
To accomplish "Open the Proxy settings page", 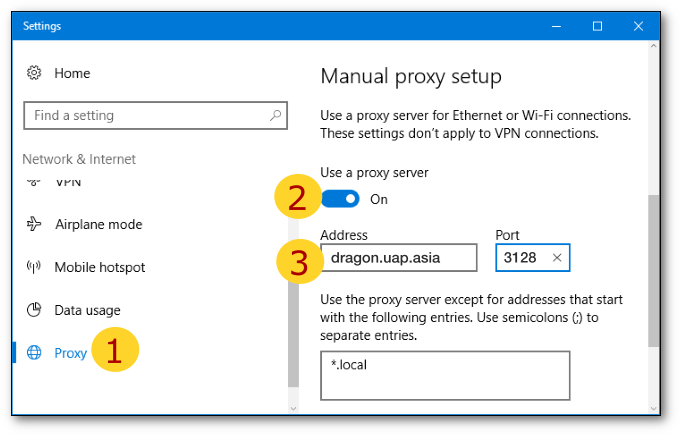I will pos(71,353).
